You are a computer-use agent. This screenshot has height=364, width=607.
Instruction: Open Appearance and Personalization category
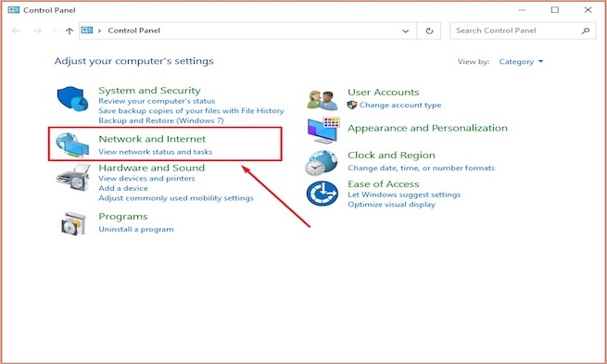pyautogui.click(x=427, y=128)
